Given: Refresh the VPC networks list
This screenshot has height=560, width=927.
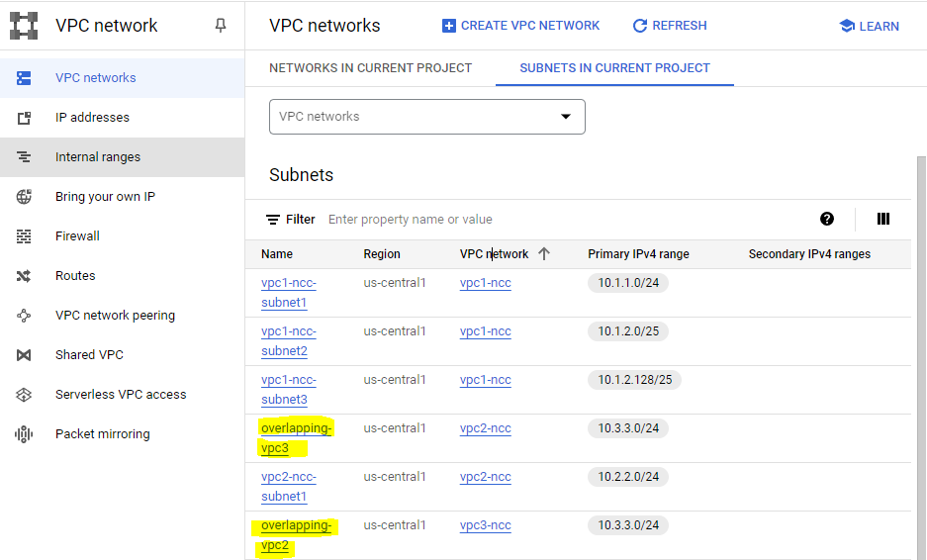Looking at the screenshot, I should [x=669, y=26].
